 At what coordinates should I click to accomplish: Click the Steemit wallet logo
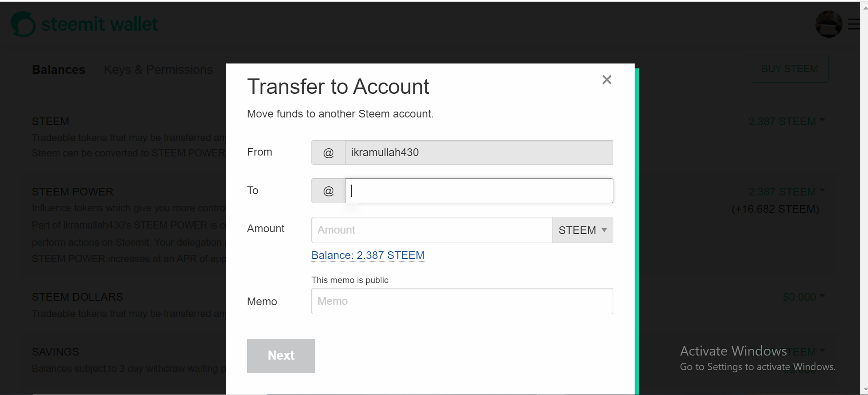84,24
